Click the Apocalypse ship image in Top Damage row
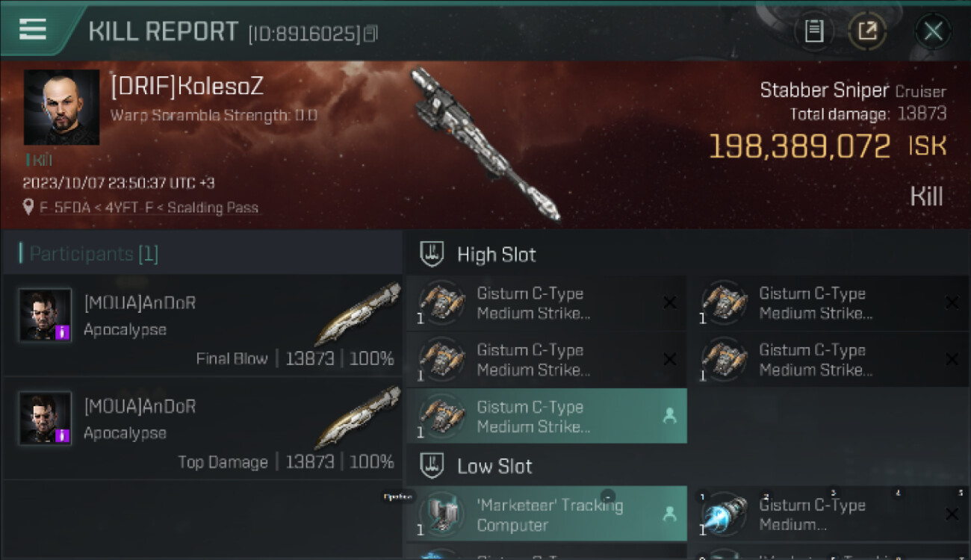The height and width of the screenshot is (560, 971). click(357, 417)
